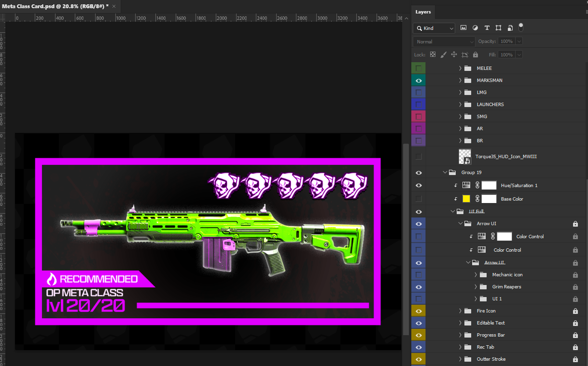This screenshot has width=588, height=366.
Task: Hide the Fire Icon group
Action: (418, 311)
